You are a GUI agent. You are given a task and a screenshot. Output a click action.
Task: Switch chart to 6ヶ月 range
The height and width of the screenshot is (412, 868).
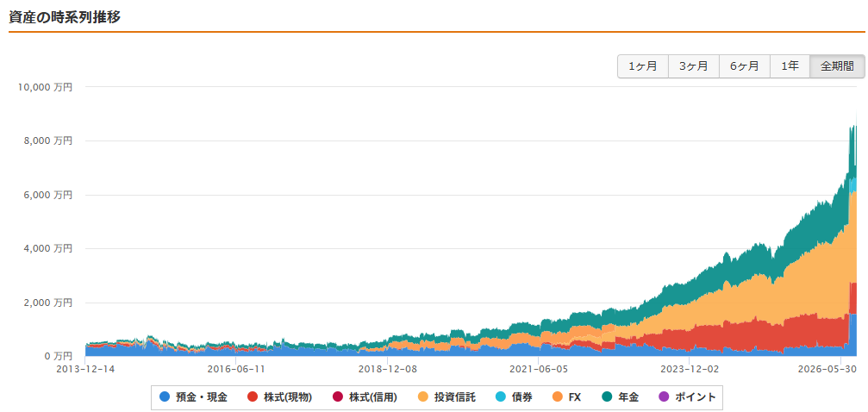pos(745,66)
